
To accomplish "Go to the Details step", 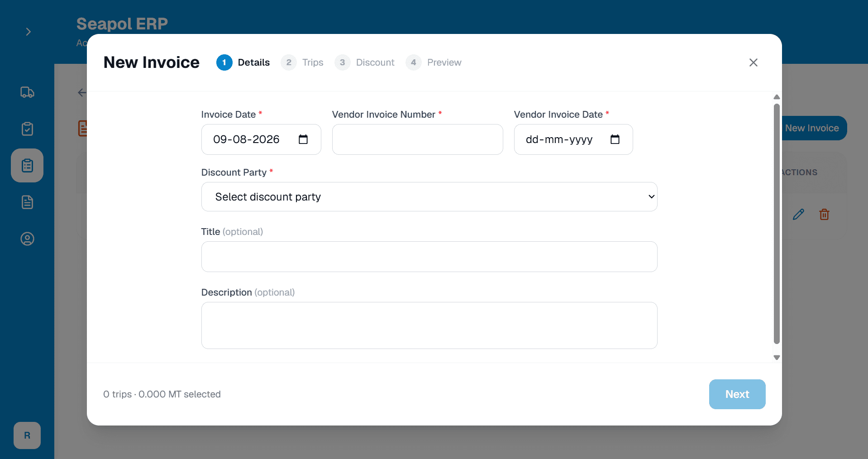I will pyautogui.click(x=243, y=62).
